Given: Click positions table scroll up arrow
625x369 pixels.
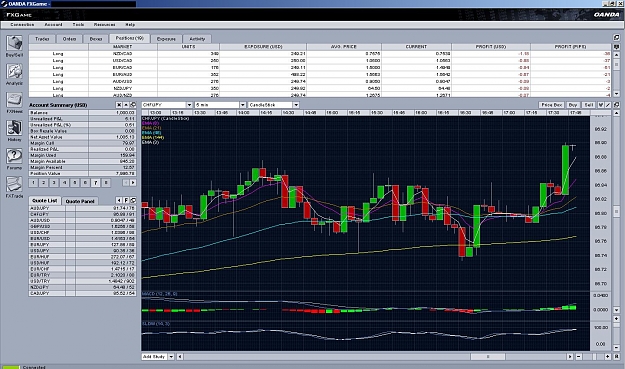Looking at the screenshot, I should [616, 55].
